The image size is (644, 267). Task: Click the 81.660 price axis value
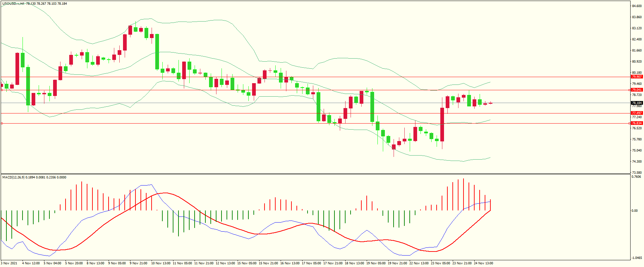click(x=637, y=51)
